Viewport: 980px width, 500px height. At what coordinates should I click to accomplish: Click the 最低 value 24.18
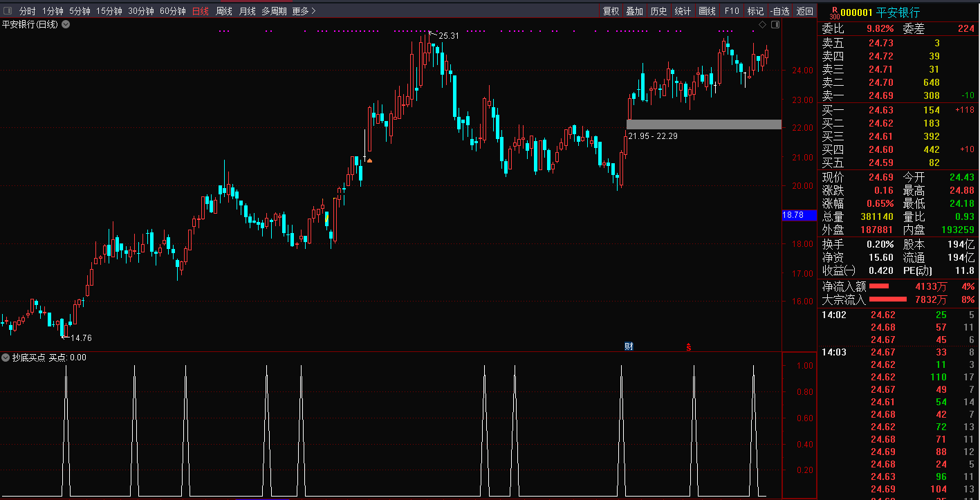pyautogui.click(x=961, y=203)
